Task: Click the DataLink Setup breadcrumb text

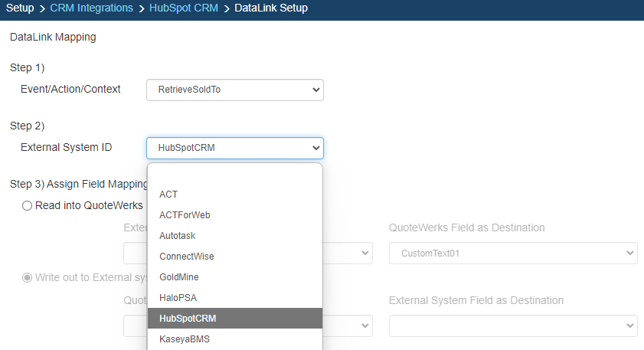Action: (271, 8)
